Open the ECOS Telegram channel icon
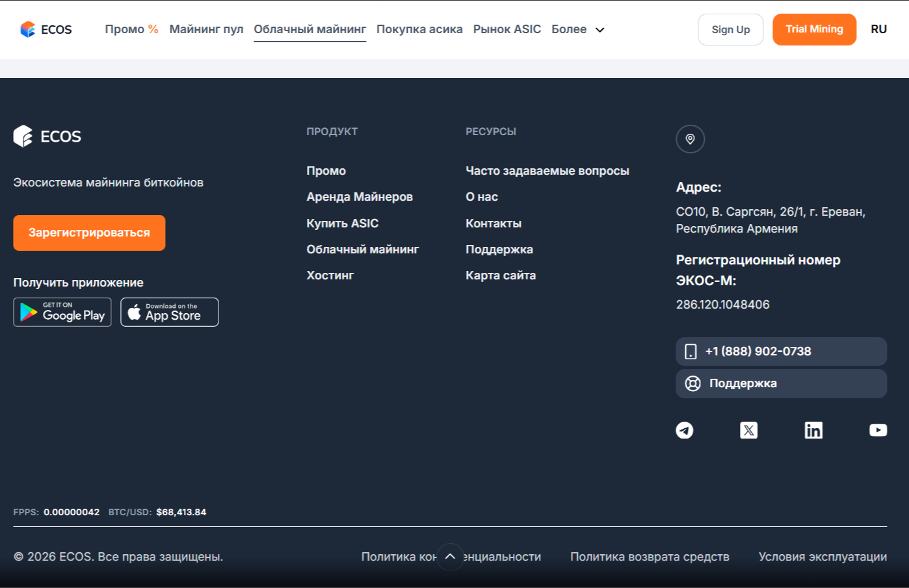The width and height of the screenshot is (909, 588). coord(685,429)
